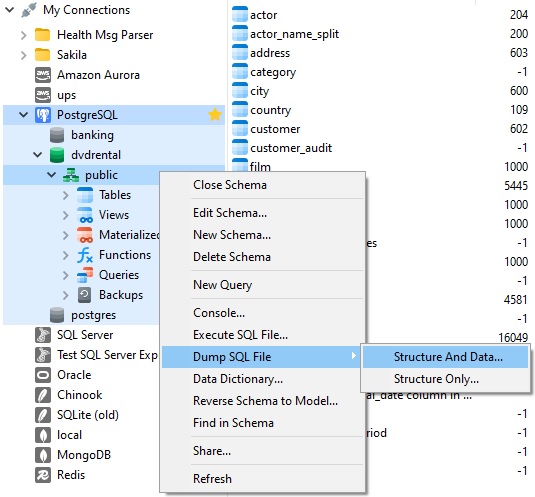The image size is (535, 497).
Task: Click the public schema icon
Action: (71, 175)
